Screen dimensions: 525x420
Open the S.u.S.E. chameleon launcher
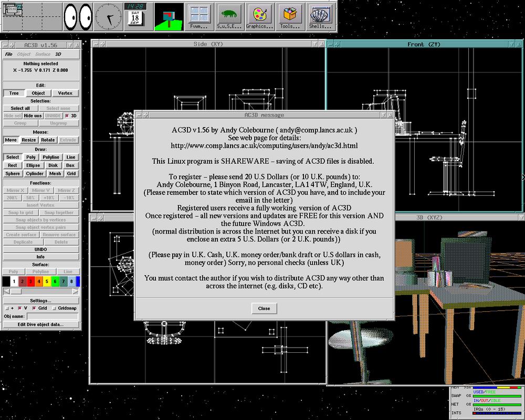(229, 17)
